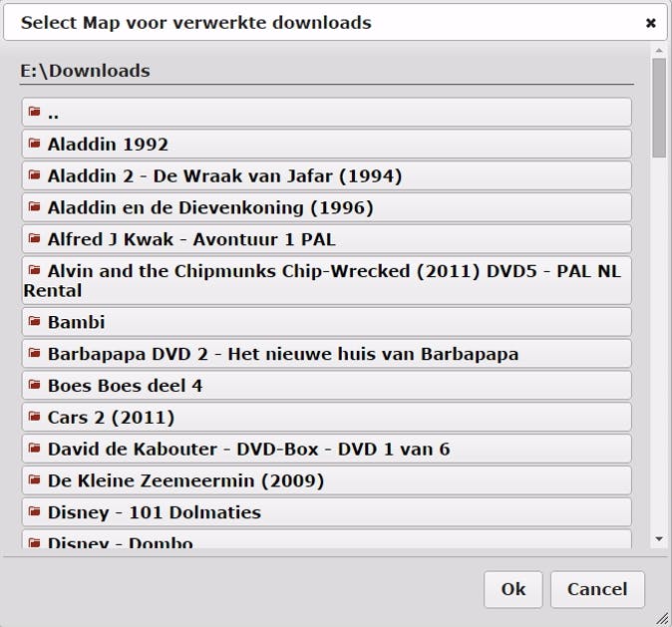This screenshot has width=672, height=627.
Task: Click the parent directory '..' folder icon
Action: tap(34, 112)
